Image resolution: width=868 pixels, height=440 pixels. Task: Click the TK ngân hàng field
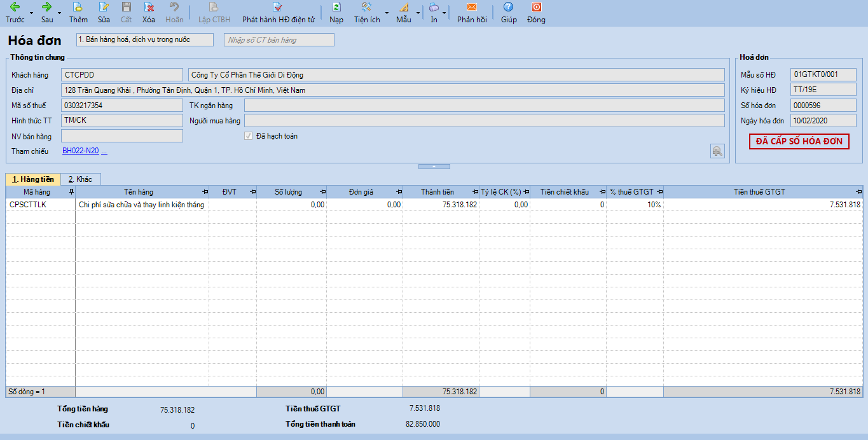[x=485, y=106]
